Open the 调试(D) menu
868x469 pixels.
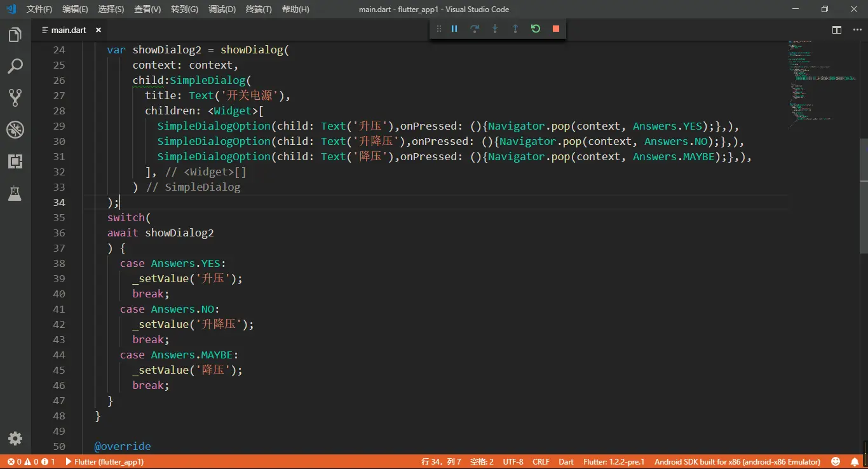222,10
